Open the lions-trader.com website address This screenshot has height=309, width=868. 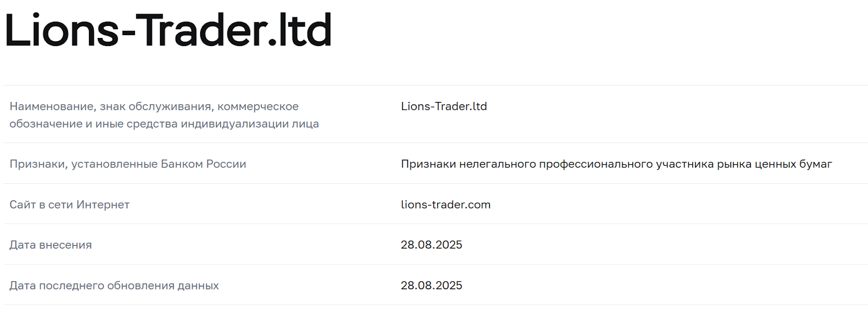click(445, 204)
